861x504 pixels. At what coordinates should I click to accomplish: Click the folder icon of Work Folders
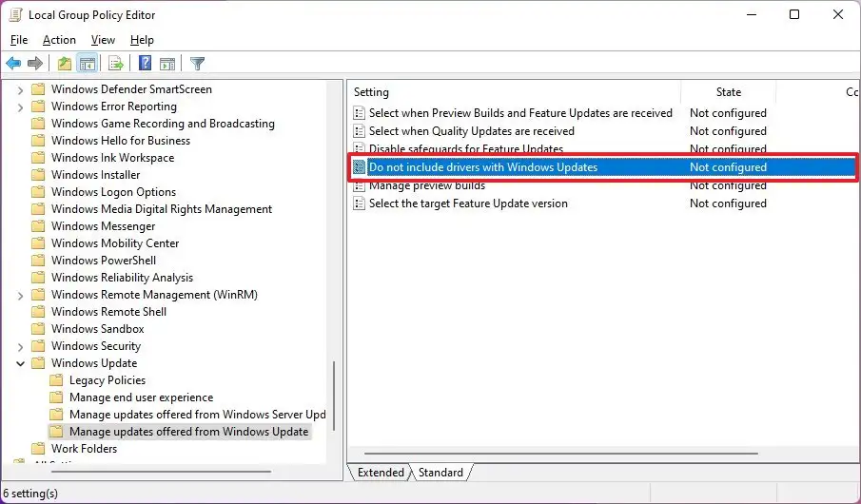click(38, 449)
